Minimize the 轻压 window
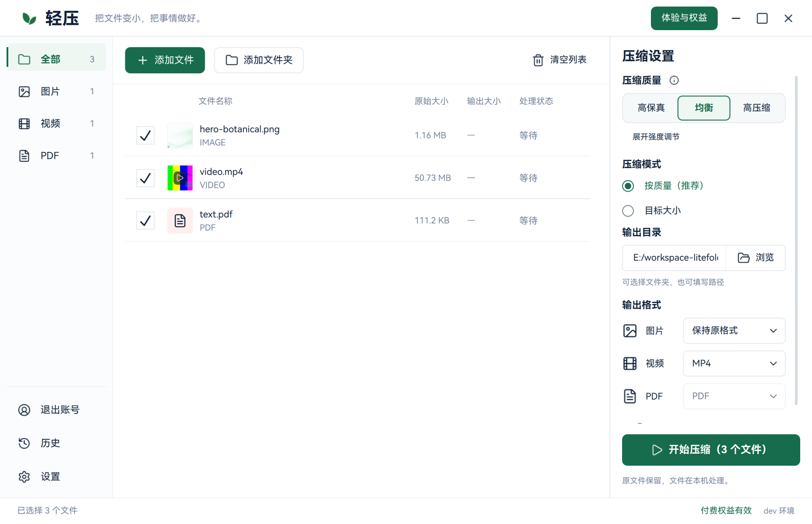This screenshot has width=812, height=524. coord(736,18)
